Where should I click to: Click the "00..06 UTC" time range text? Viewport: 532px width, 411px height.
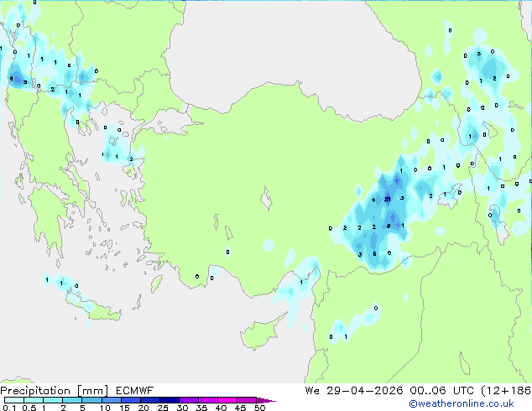(441, 391)
